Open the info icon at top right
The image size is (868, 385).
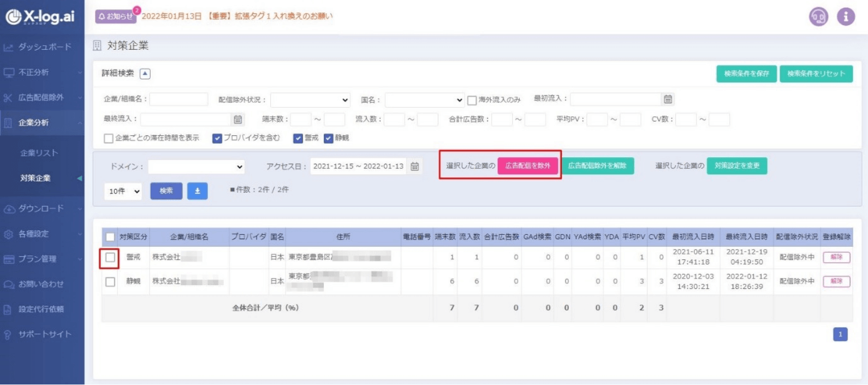coord(846,17)
